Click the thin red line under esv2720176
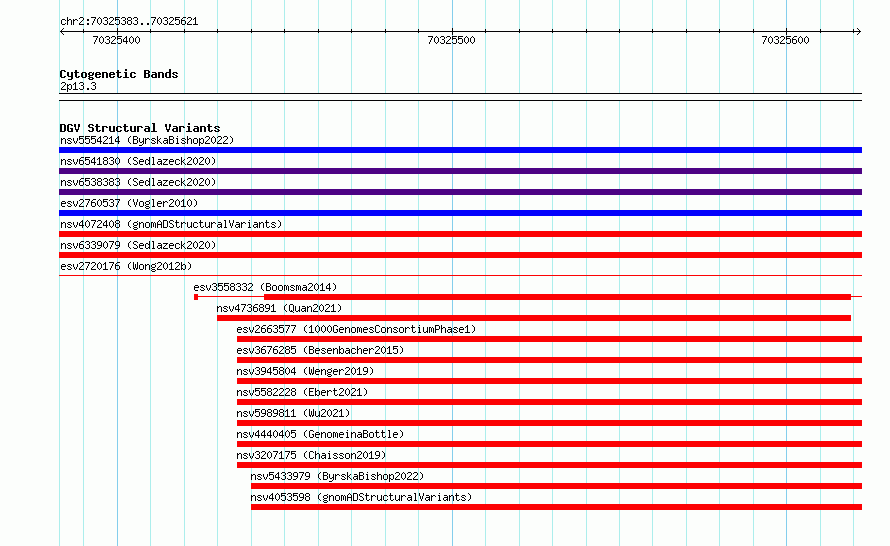890x546 pixels. tap(460, 276)
